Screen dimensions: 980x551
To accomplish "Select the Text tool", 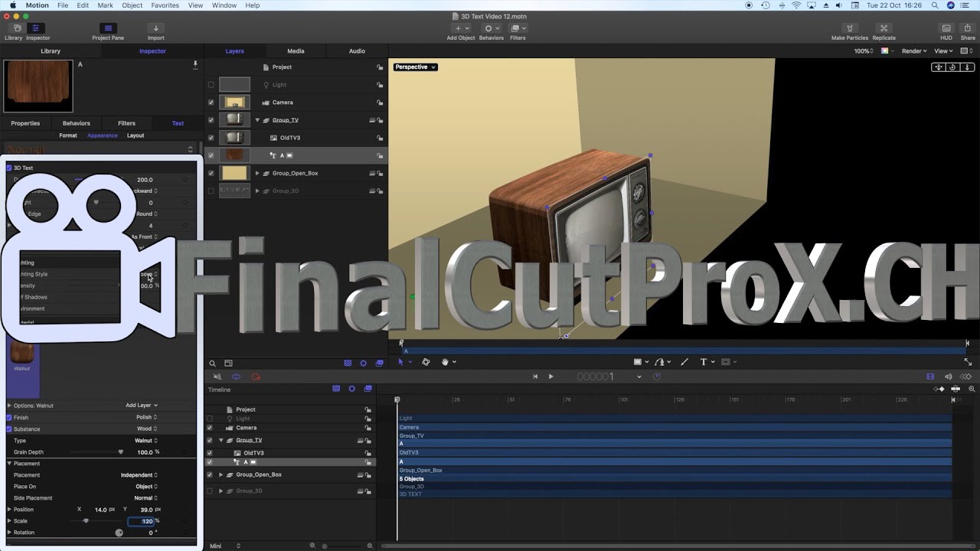I will pos(704,362).
